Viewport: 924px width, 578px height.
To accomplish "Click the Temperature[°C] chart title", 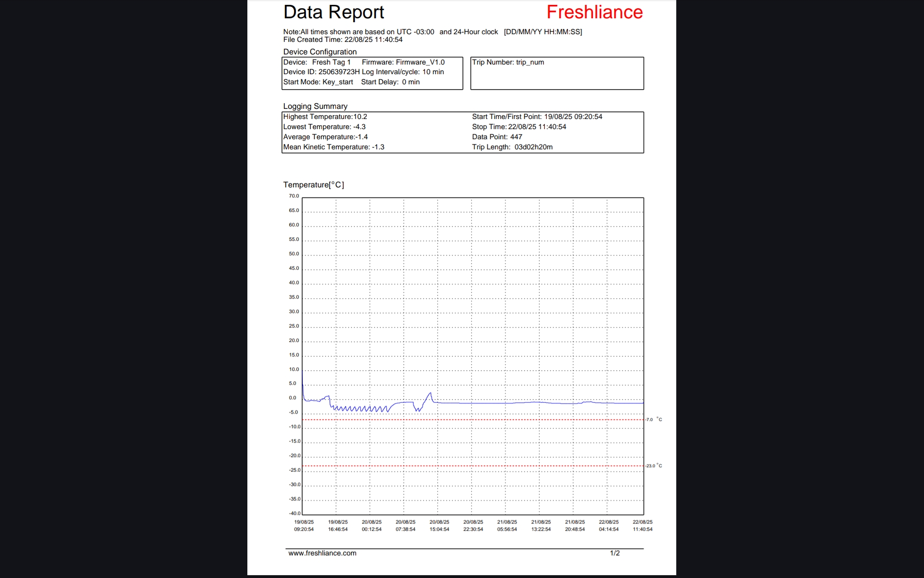I will [313, 185].
